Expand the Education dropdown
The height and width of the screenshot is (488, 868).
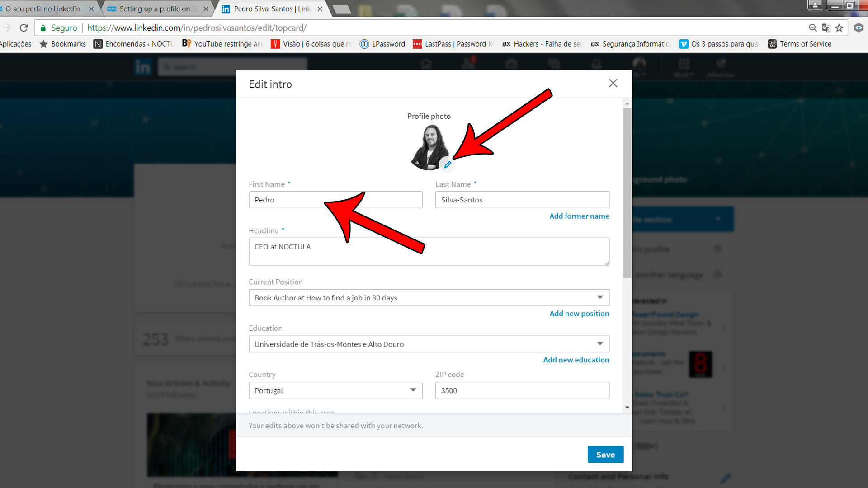(429, 344)
